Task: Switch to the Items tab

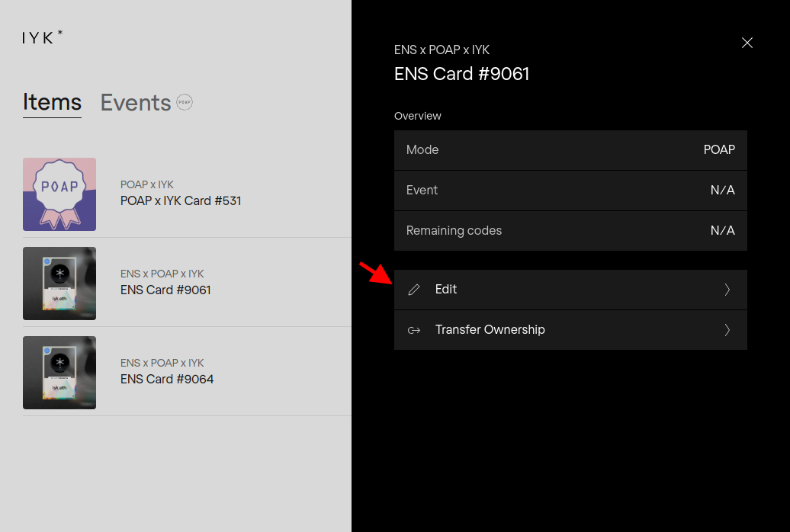Action: [x=52, y=102]
